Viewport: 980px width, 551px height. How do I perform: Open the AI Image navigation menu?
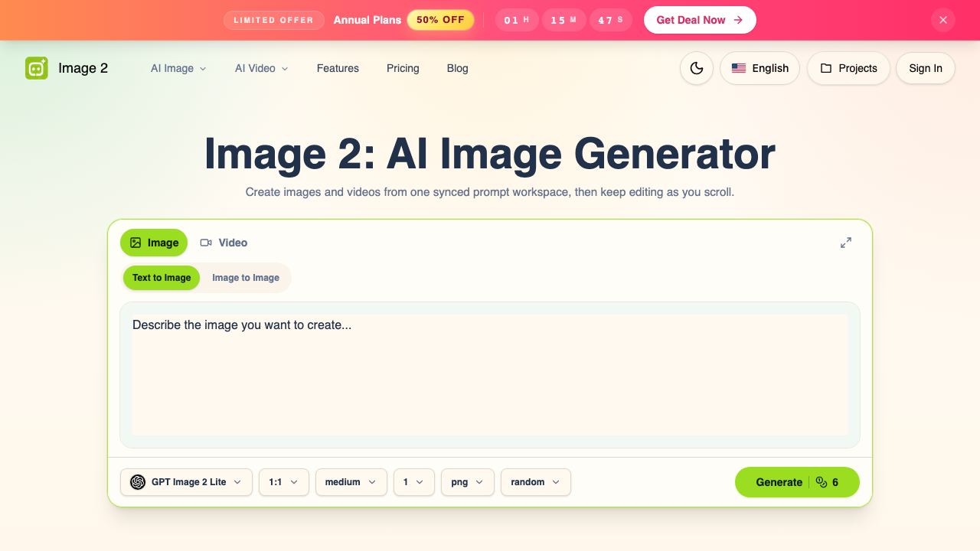click(178, 68)
